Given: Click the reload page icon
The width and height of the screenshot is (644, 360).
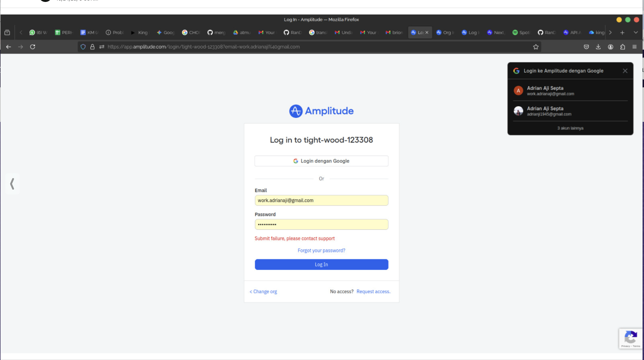Looking at the screenshot, I should click(x=33, y=47).
